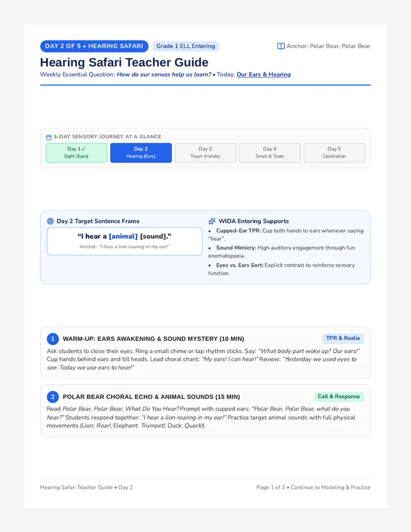Click the WIDA Entering Supports heading
Screen dimensions: 411x532
(253, 221)
